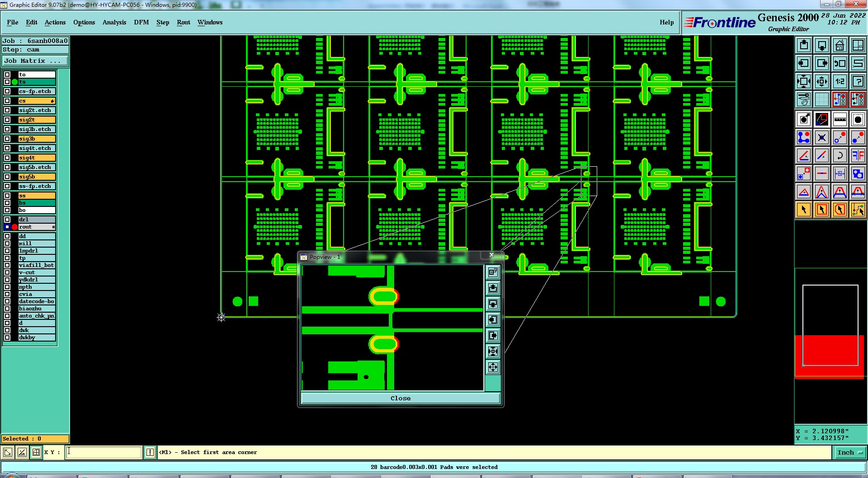Click the previous view icon
Screen dimensions: 868x478
[840, 63]
